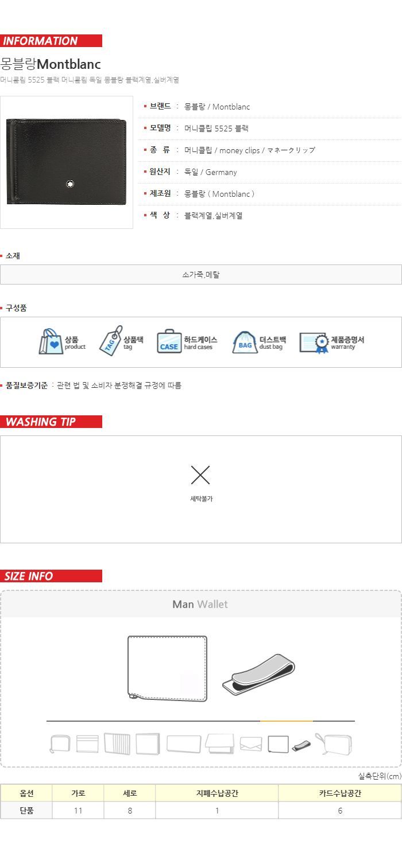Click the 카드수납공간 column header

point(340,793)
